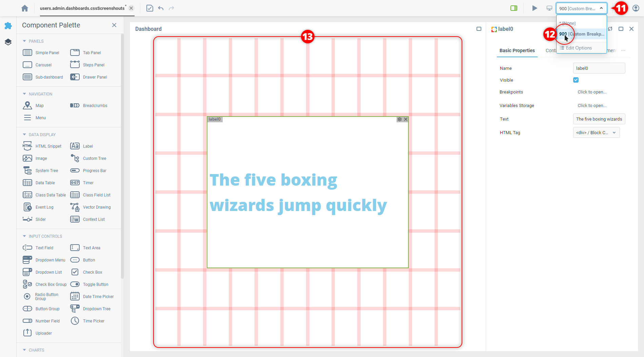Select 900 Custom Breakpoint menu option
This screenshot has width=644, height=357.
581,34
